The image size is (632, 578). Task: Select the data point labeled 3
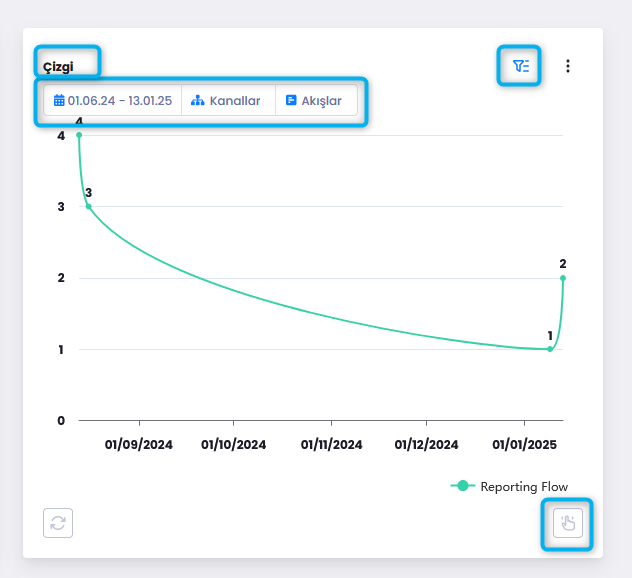(x=88, y=206)
